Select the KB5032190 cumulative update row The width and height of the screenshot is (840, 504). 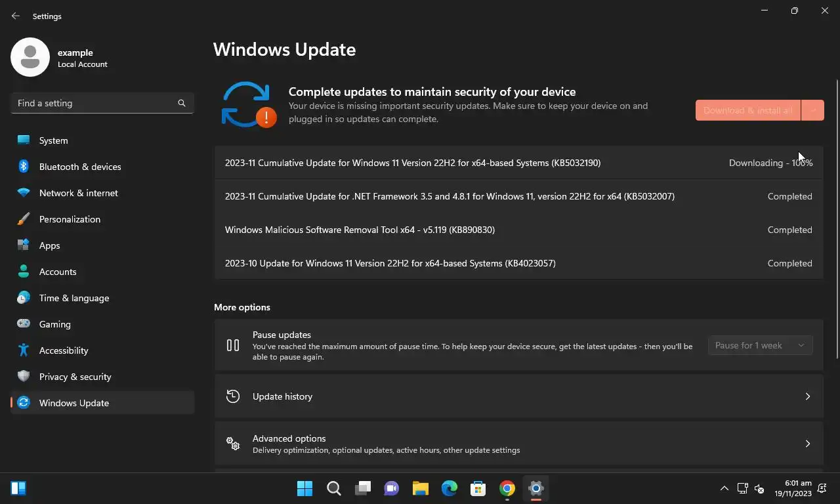[518, 163]
